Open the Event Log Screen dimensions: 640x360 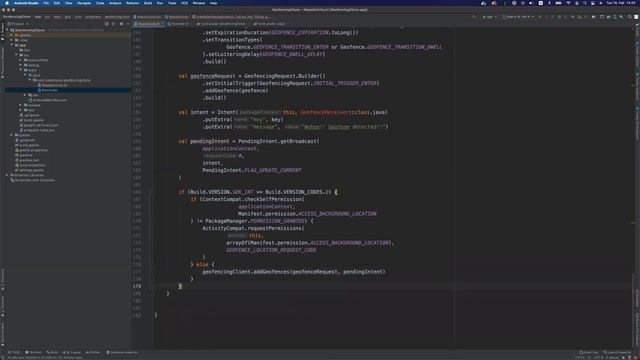click(589, 352)
